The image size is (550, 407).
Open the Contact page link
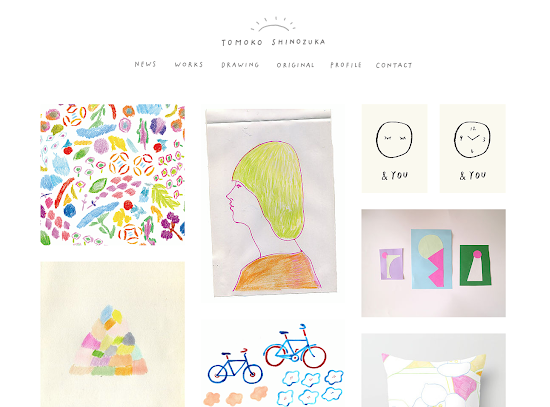tap(394, 65)
